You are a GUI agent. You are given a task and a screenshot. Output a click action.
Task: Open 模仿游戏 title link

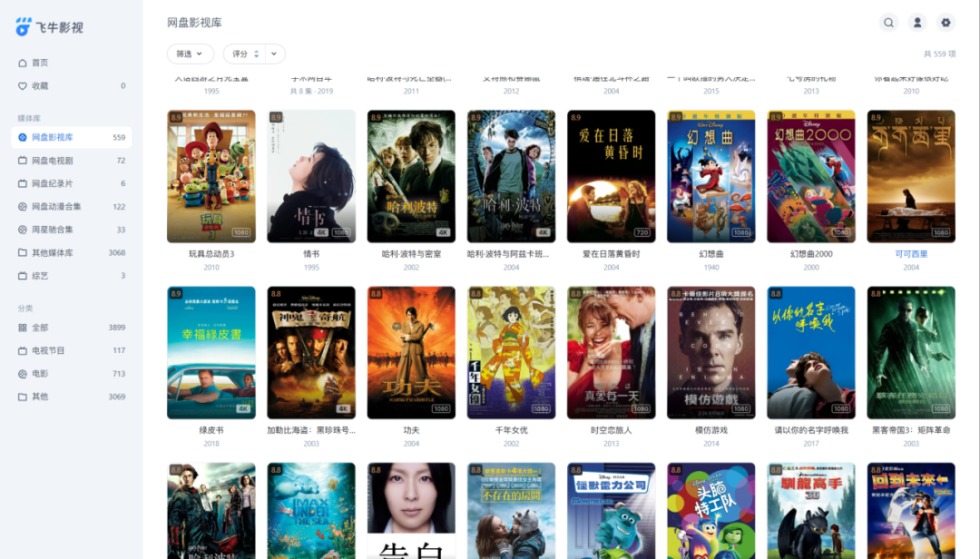point(711,430)
